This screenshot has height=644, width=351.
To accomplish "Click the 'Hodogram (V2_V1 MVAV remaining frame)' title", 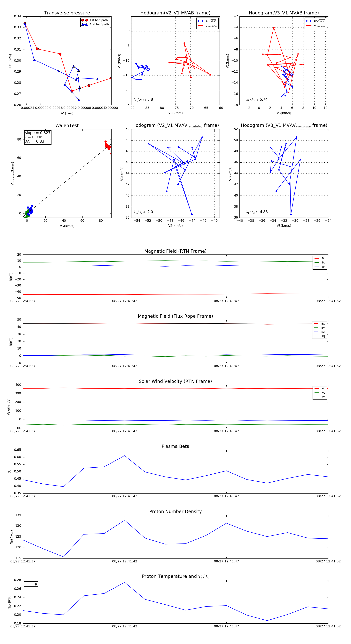I will pyautogui.click(x=175, y=125).
